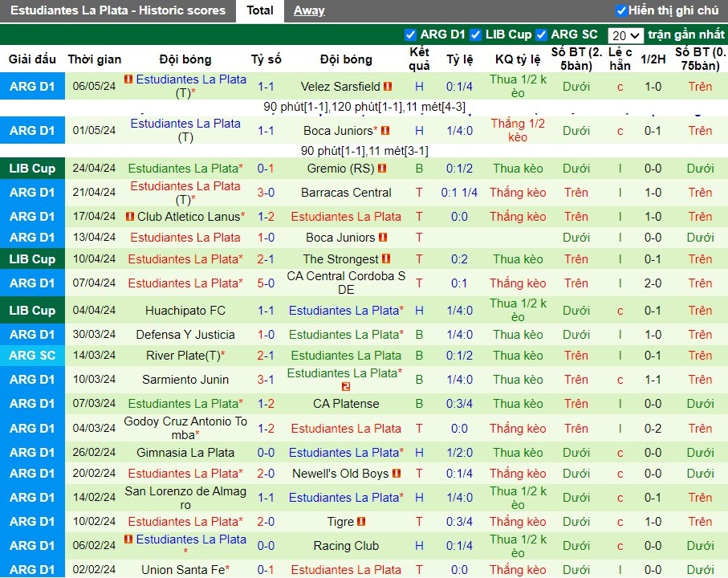
Task: Click 0-1 score against Gremio (RS)
Action: click(x=266, y=168)
